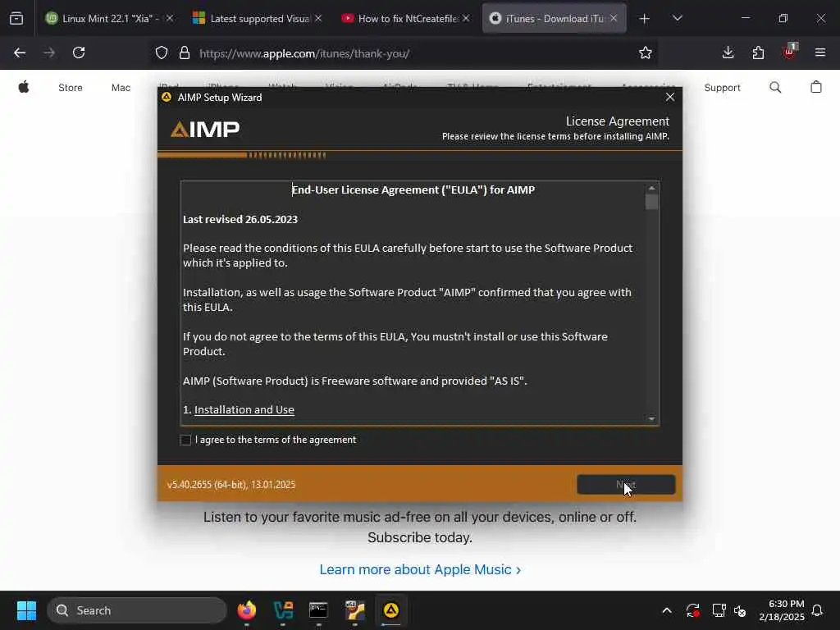The width and height of the screenshot is (840, 630).
Task: Follow Learn more about Apple Music link
Action: pos(420,569)
